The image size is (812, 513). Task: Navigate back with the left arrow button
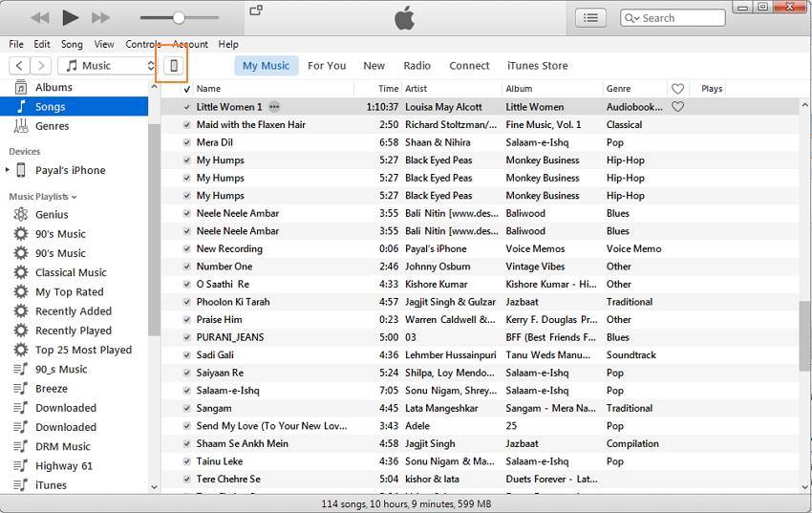[19, 66]
